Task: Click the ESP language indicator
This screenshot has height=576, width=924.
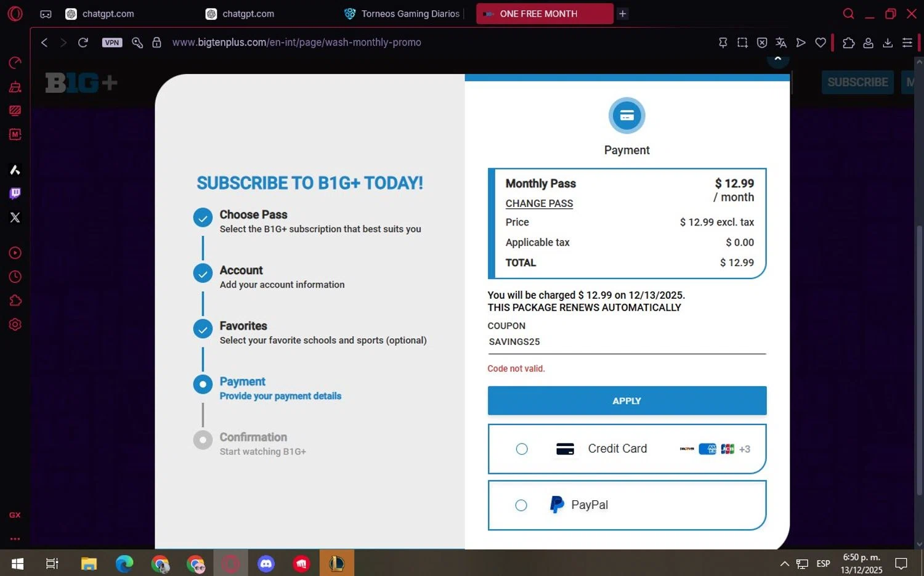Action: pyautogui.click(x=823, y=563)
